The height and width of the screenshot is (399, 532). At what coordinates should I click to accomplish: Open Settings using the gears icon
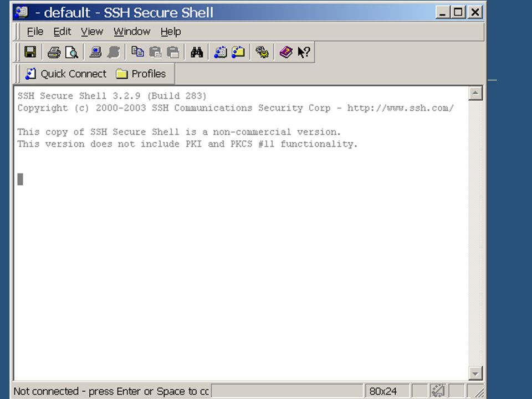point(262,52)
